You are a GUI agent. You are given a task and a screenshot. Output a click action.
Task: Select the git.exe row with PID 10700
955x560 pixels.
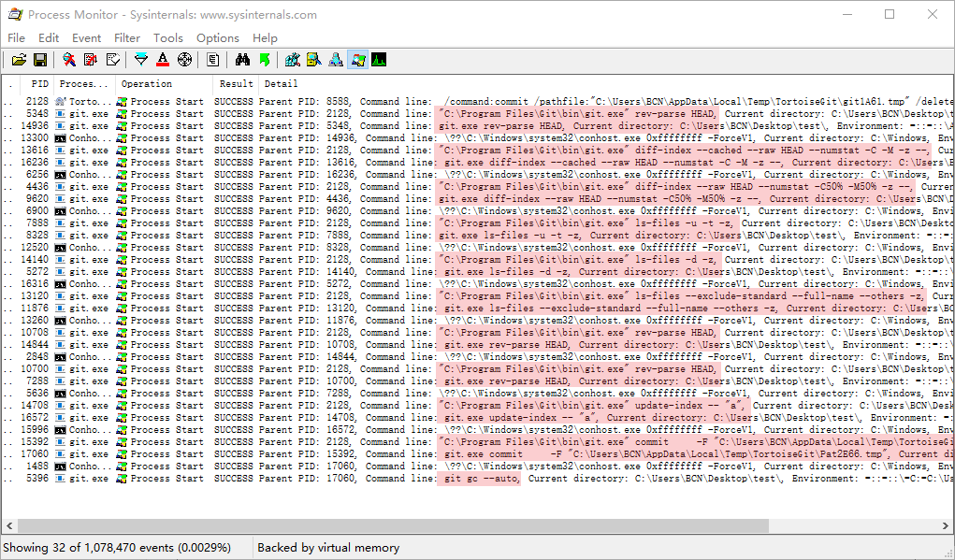477,369
